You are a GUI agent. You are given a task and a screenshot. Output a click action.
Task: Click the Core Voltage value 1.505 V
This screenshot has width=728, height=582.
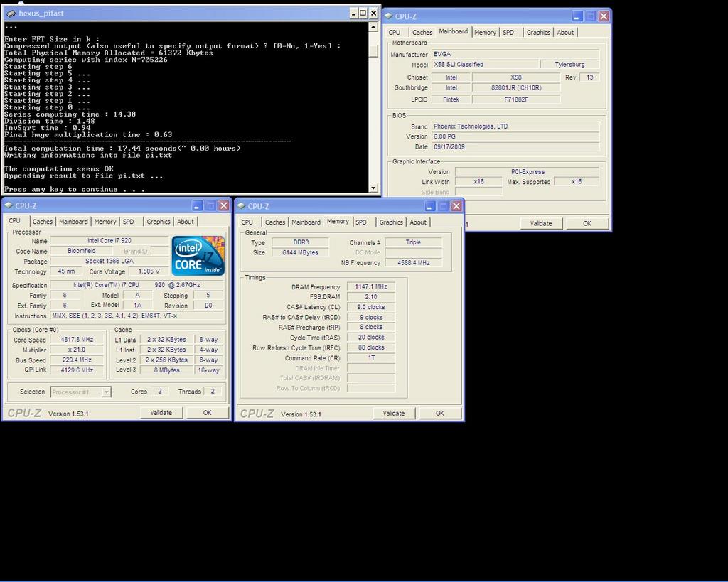149,271
